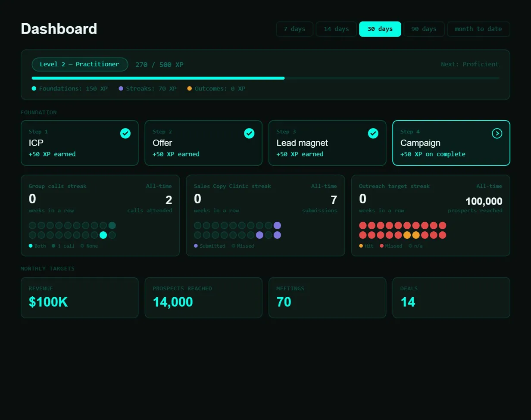
Task: Click the Level 2 – Practitioner badge
Action: point(80,65)
